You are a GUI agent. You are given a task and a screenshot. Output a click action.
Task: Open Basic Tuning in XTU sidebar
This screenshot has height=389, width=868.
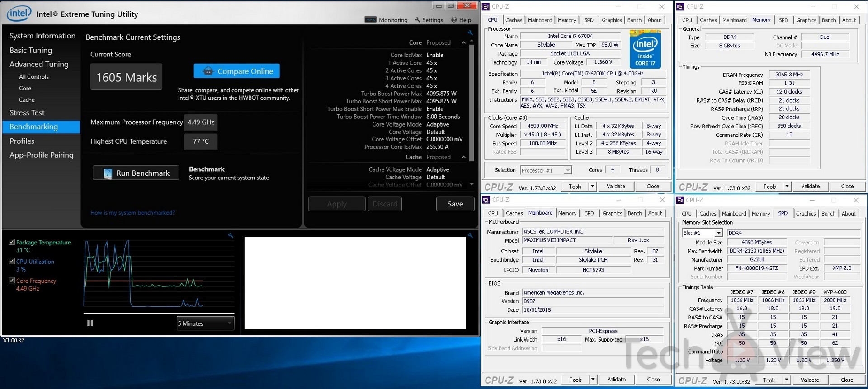pyautogui.click(x=31, y=50)
